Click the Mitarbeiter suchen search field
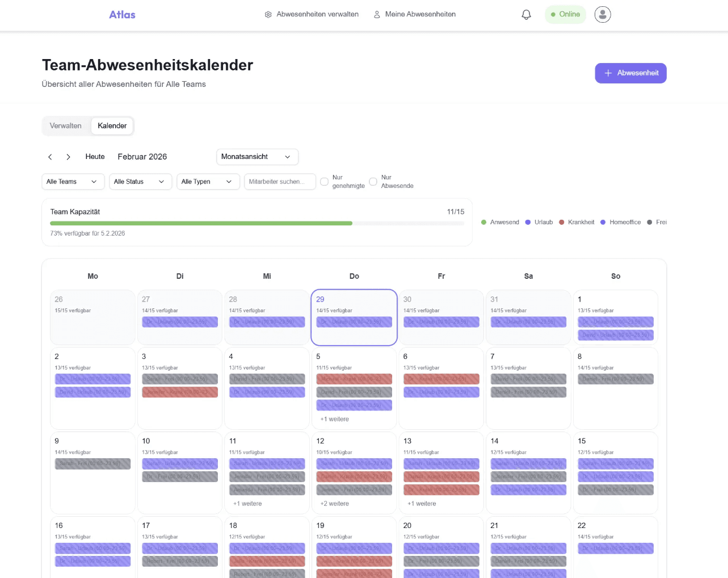728x578 pixels. click(x=280, y=181)
